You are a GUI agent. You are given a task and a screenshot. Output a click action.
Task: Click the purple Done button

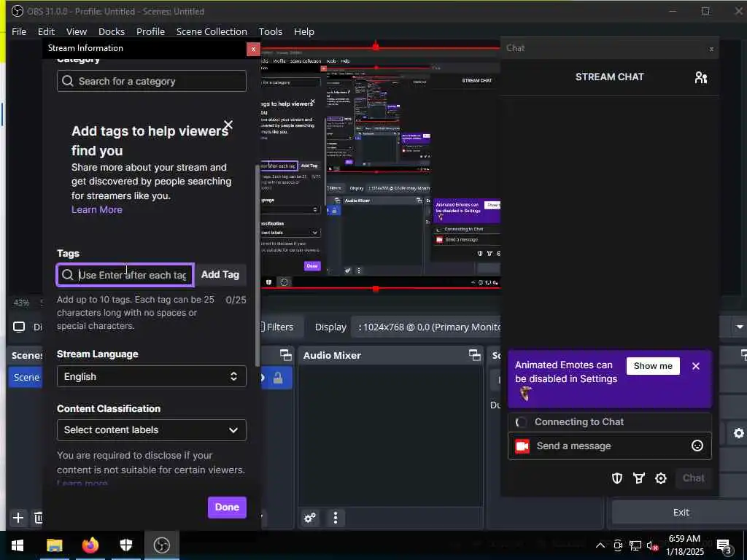[227, 507]
